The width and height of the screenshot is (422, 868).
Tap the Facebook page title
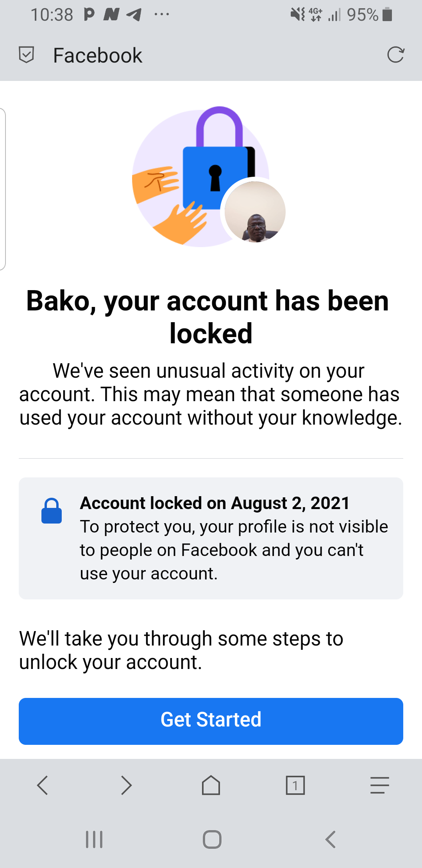click(x=98, y=56)
